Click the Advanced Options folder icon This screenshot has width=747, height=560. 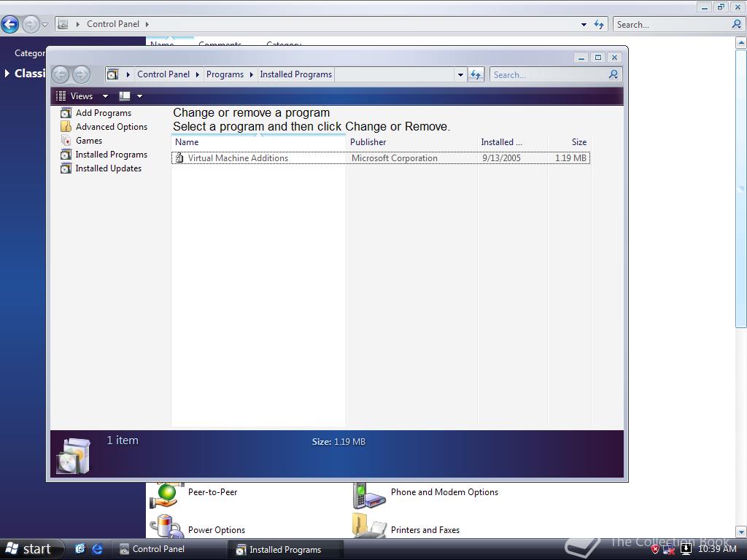coord(66,127)
